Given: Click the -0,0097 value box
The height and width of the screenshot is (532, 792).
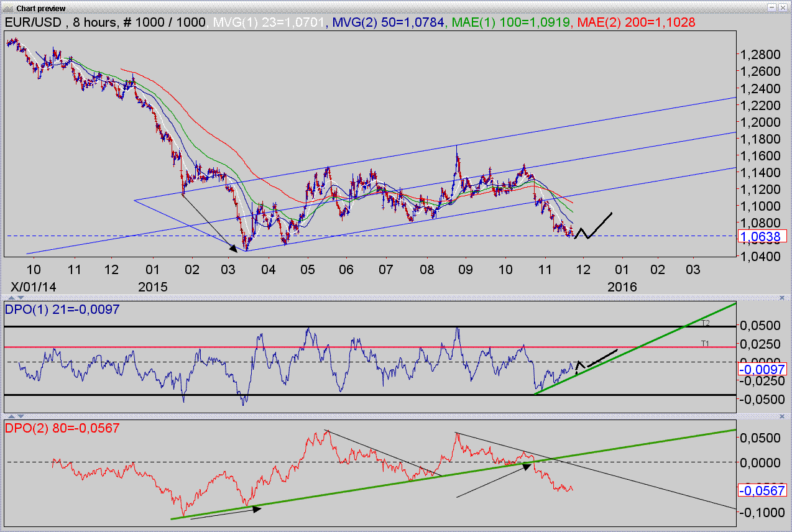Looking at the screenshot, I should click(762, 369).
